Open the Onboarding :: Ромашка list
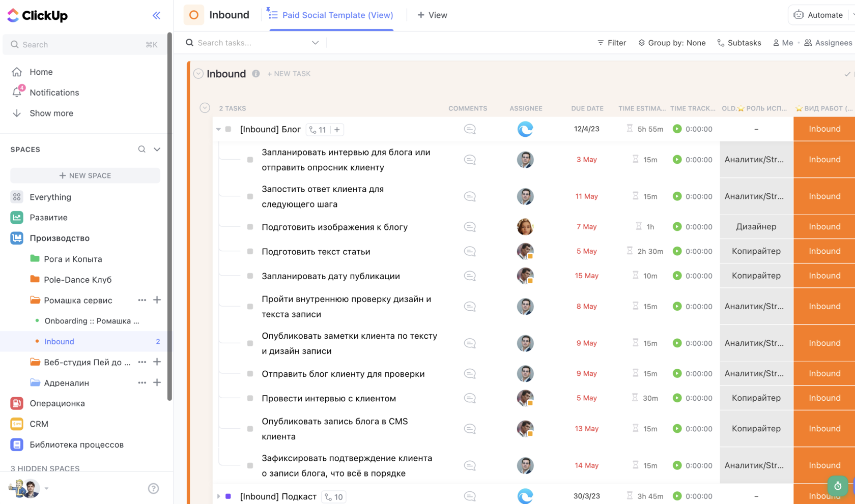The width and height of the screenshot is (855, 504). [x=92, y=321]
